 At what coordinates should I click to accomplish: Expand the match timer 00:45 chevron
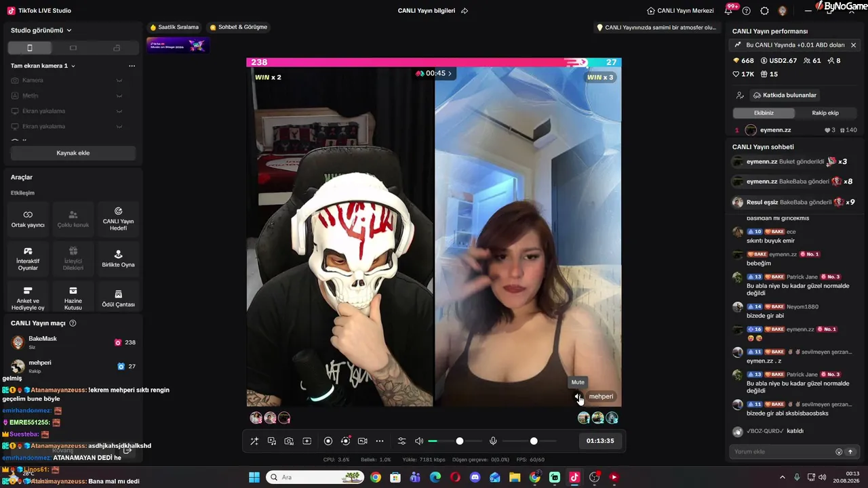[450, 73]
